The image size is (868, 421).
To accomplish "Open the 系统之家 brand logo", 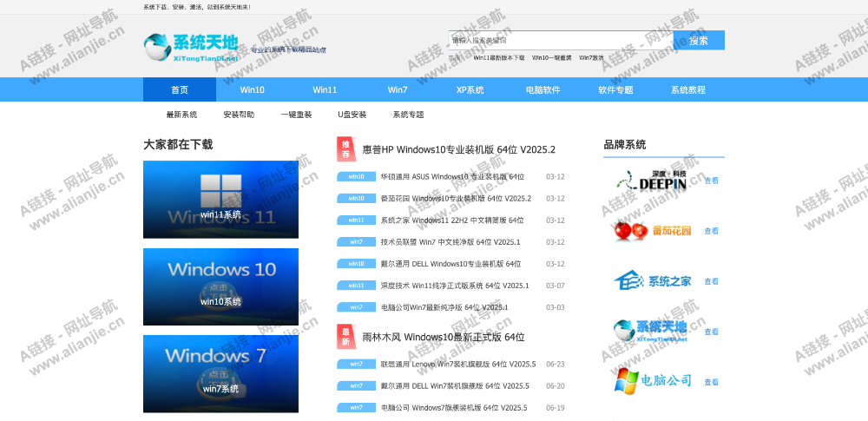I will 653,281.
